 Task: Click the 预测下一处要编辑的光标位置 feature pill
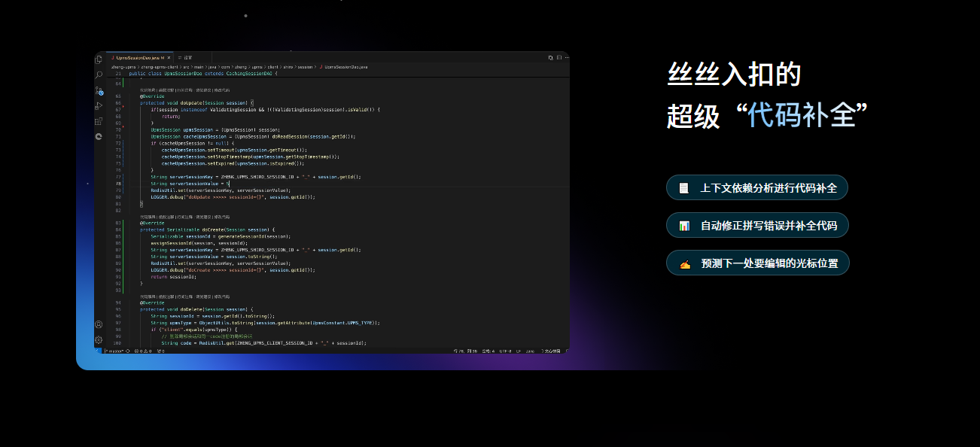[x=758, y=263]
